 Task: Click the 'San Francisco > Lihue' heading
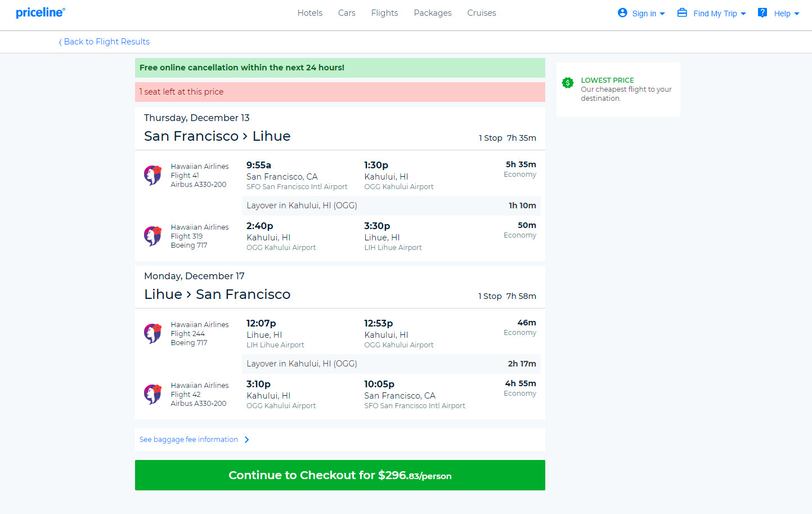pos(217,136)
